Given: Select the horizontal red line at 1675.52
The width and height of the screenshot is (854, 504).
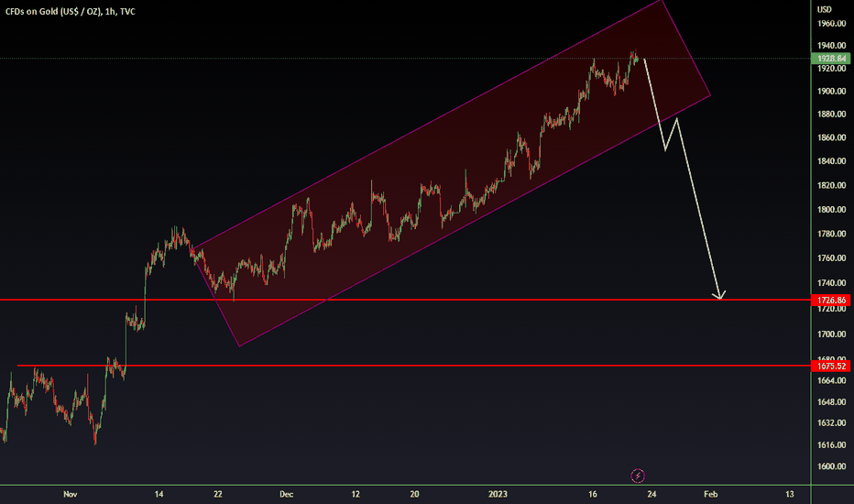Looking at the screenshot, I should click(414, 366).
